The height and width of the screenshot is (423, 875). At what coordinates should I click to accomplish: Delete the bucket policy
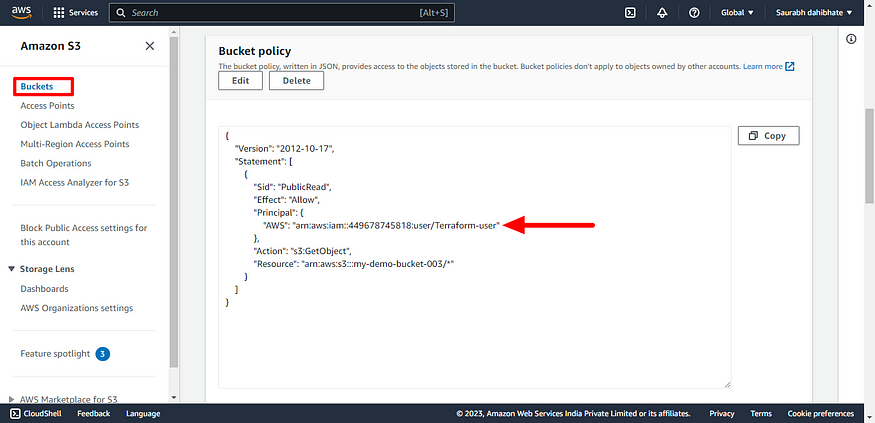tap(296, 80)
